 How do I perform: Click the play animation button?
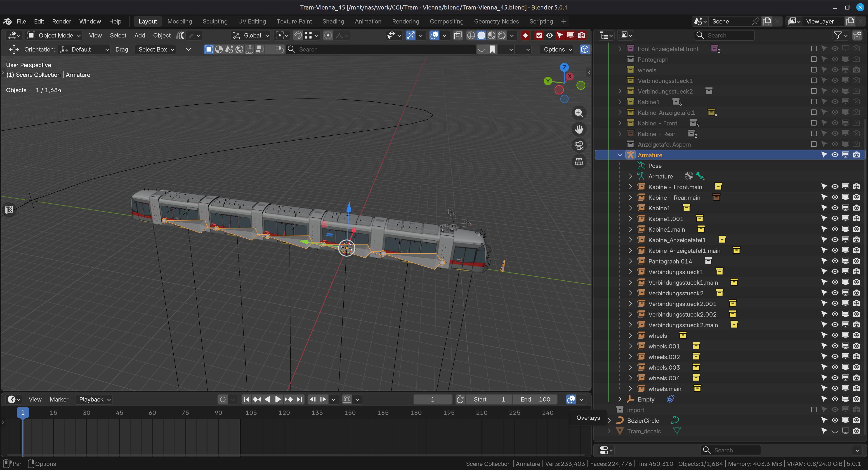click(278, 399)
